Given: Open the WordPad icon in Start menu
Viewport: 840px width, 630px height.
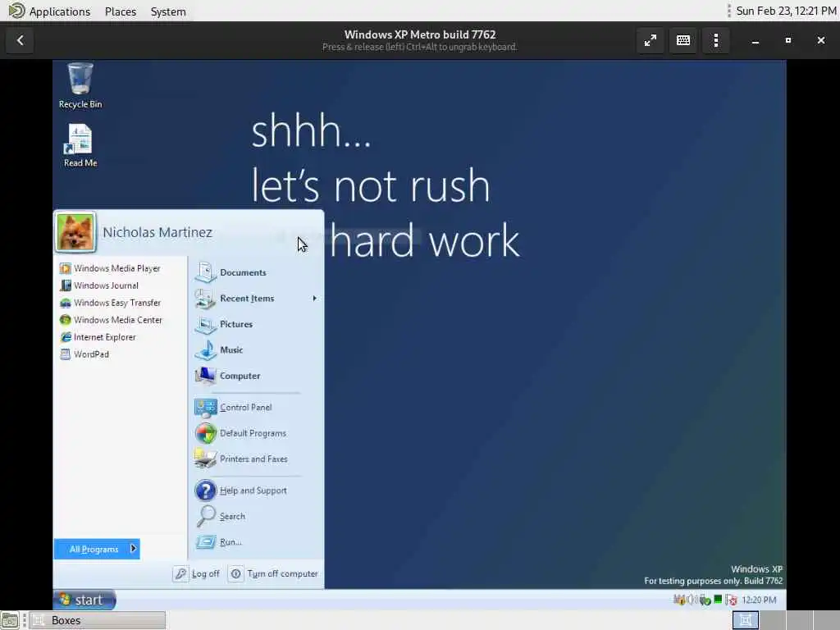Looking at the screenshot, I should coord(66,354).
